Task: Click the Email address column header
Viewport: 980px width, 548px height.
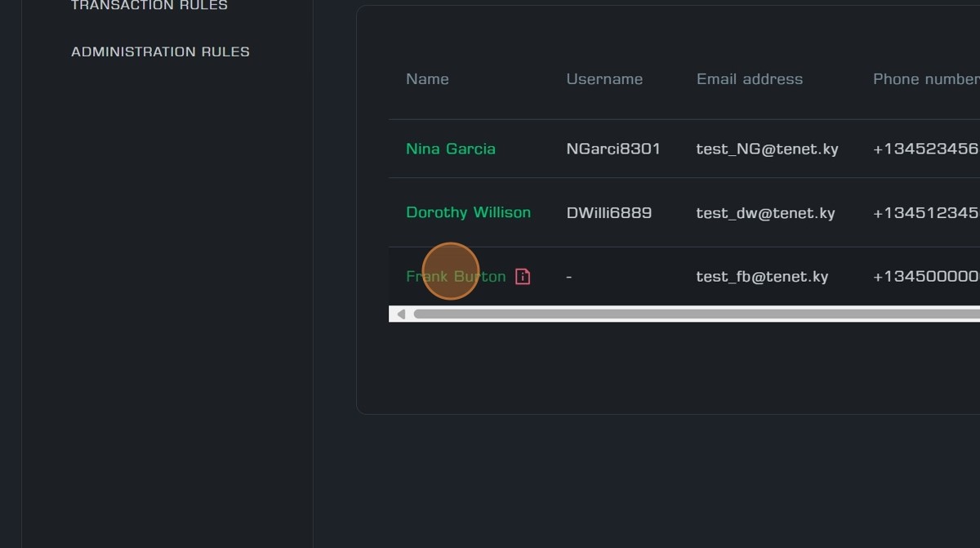Action: [x=750, y=79]
